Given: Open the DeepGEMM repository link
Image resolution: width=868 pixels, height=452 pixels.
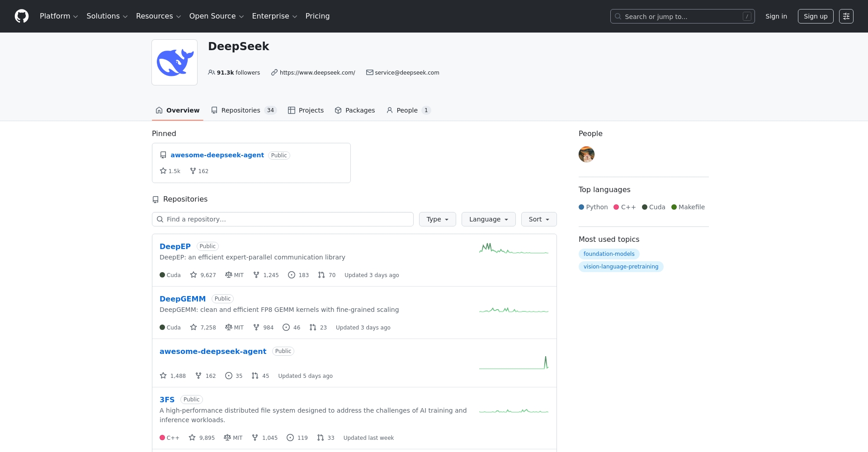Looking at the screenshot, I should tap(183, 299).
